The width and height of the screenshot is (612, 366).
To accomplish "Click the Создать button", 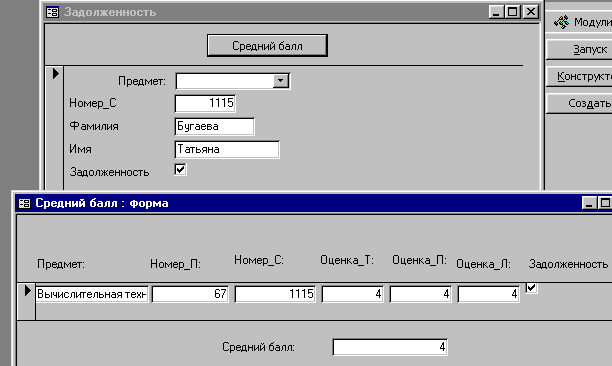I will [579, 103].
